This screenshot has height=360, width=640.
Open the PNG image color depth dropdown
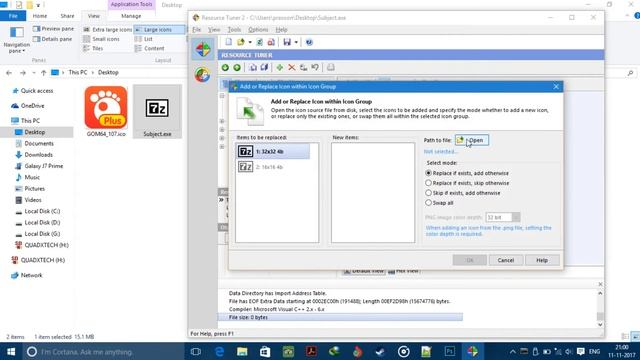[516, 217]
